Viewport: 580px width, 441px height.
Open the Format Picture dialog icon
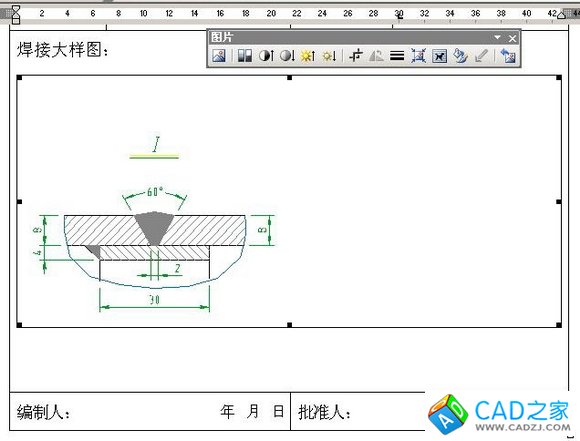(461, 56)
